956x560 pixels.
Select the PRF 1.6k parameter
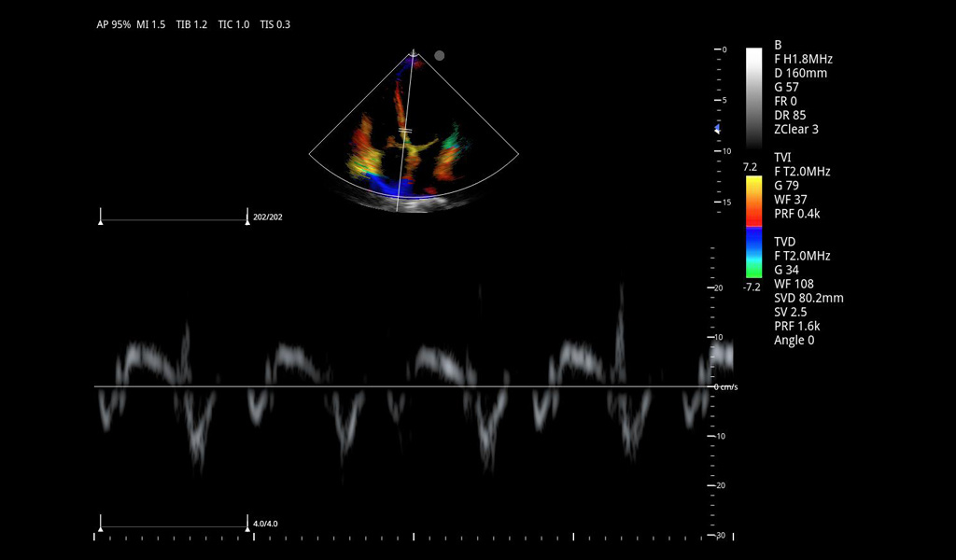(796, 326)
